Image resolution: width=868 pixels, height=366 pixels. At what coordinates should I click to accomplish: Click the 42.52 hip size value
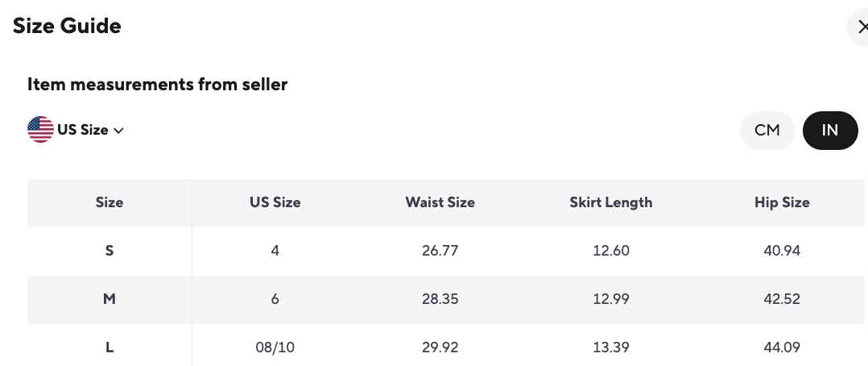pyautogui.click(x=781, y=299)
